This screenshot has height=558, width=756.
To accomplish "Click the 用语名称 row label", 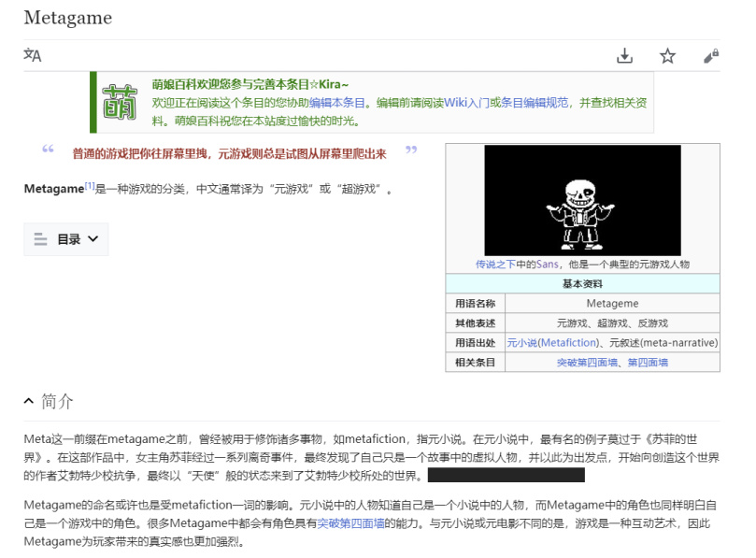I will [476, 304].
